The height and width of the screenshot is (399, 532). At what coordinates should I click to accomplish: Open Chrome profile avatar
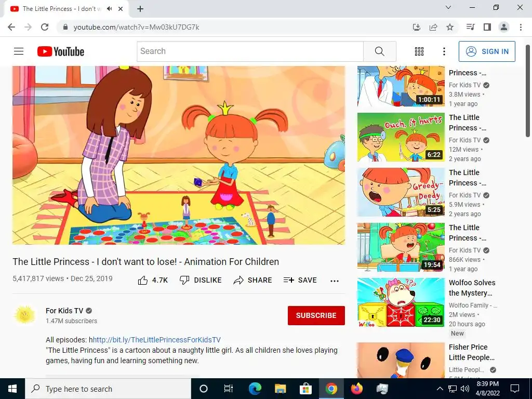[x=504, y=27]
